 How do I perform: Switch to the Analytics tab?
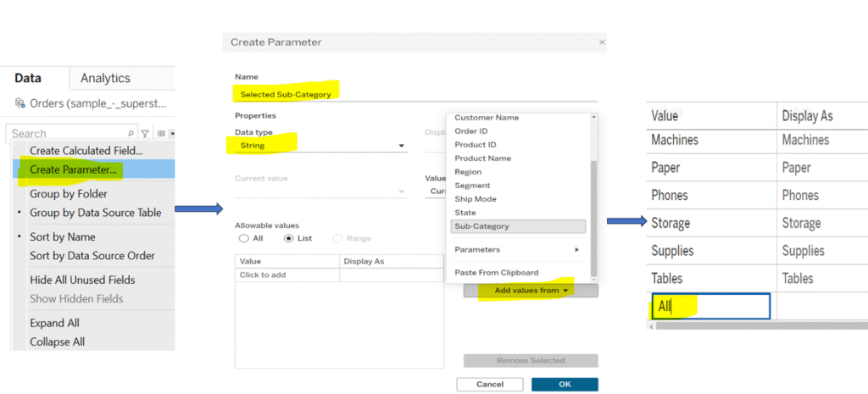pos(105,78)
